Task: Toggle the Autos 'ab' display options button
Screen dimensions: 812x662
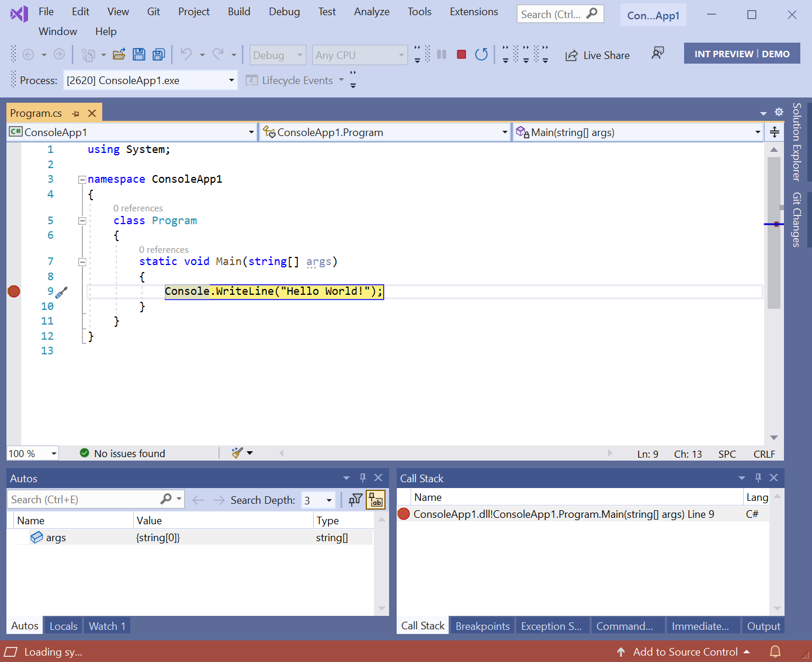Action: coord(376,500)
